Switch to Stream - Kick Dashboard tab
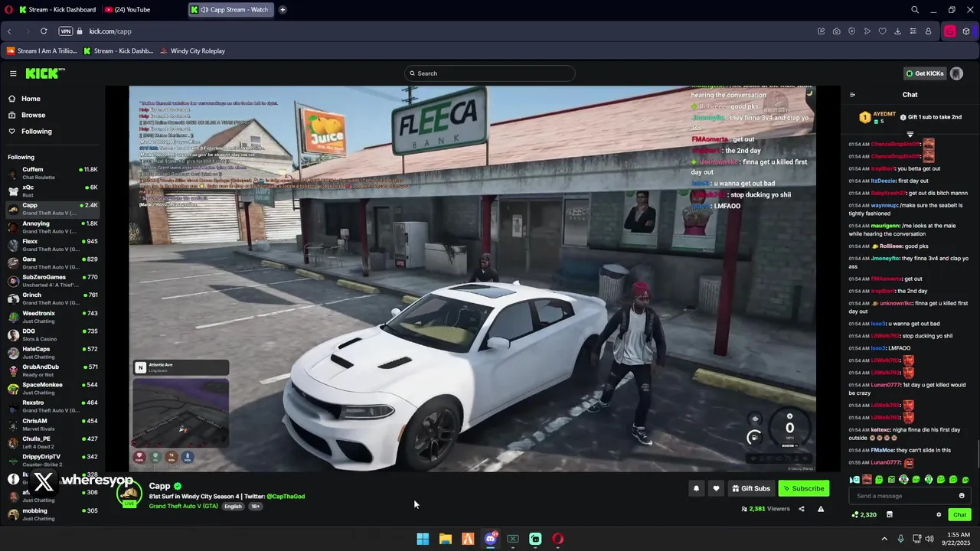This screenshot has width=980, height=551. click(57, 10)
